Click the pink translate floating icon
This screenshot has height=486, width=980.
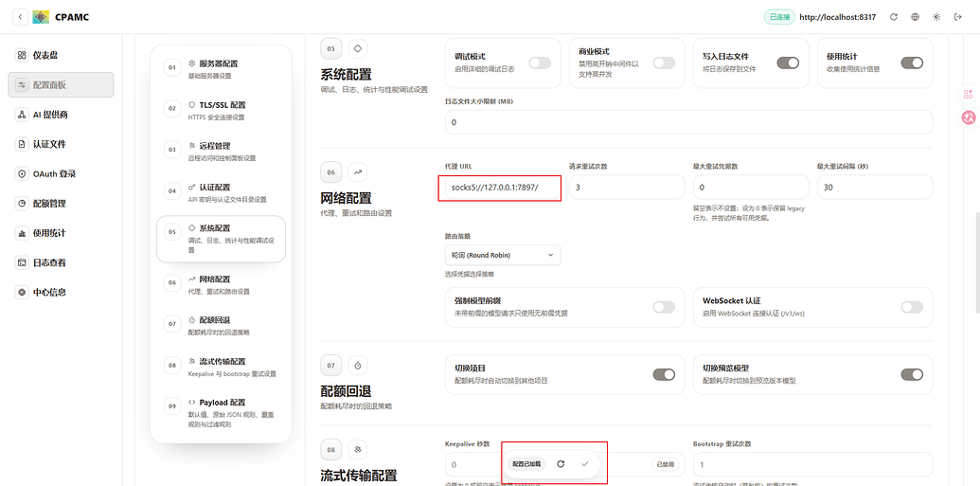tap(968, 117)
